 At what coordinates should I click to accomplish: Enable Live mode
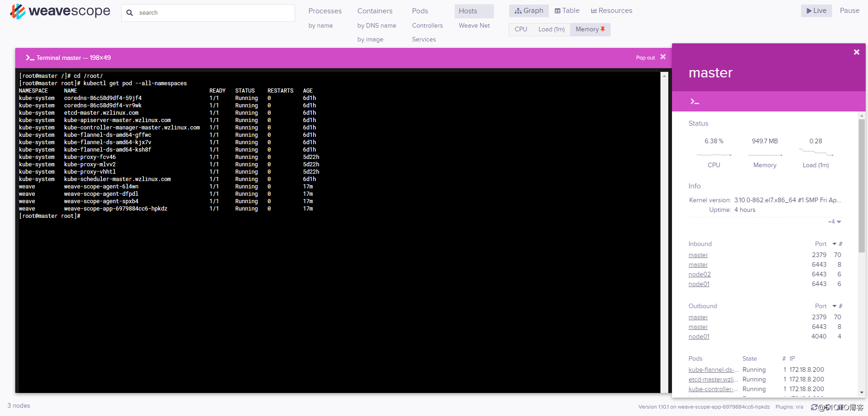coord(816,11)
